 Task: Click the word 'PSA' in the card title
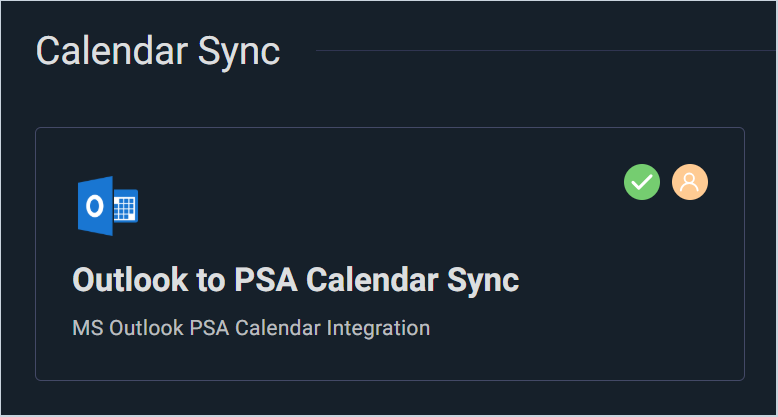point(266,279)
